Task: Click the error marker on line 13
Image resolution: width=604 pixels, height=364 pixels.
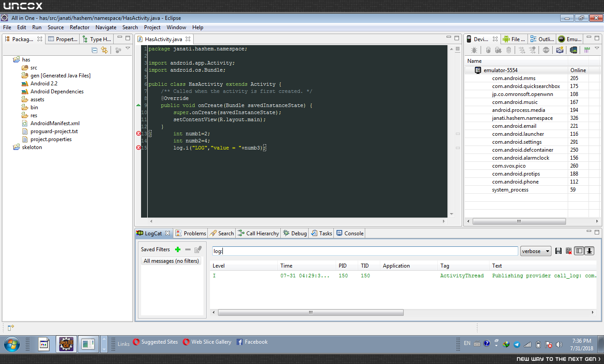Action: click(138, 134)
